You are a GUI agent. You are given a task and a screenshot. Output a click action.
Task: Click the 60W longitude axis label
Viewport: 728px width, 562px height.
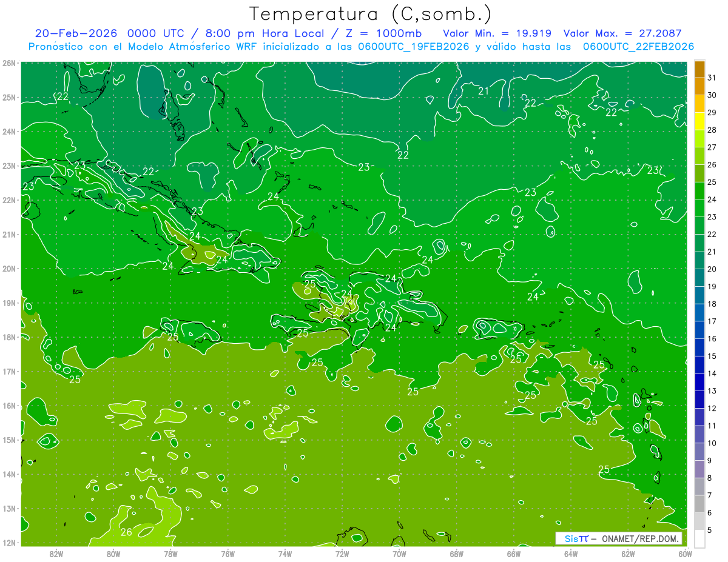tap(686, 554)
